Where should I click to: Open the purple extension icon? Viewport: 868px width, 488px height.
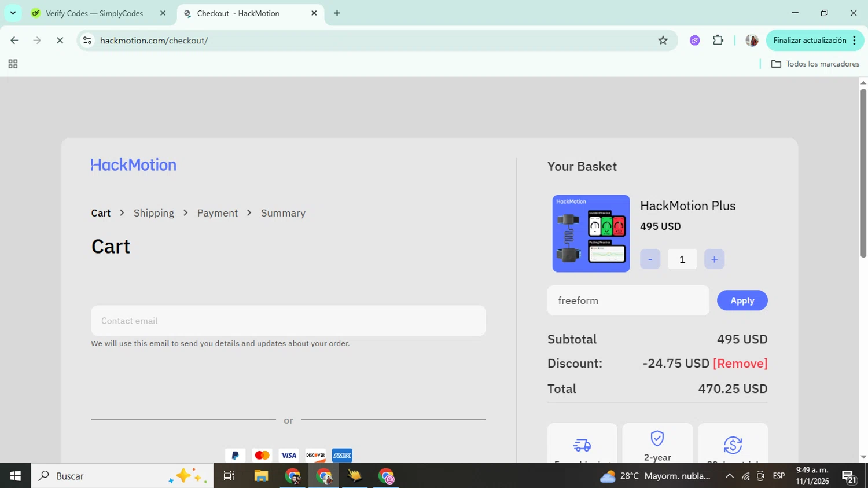695,41
